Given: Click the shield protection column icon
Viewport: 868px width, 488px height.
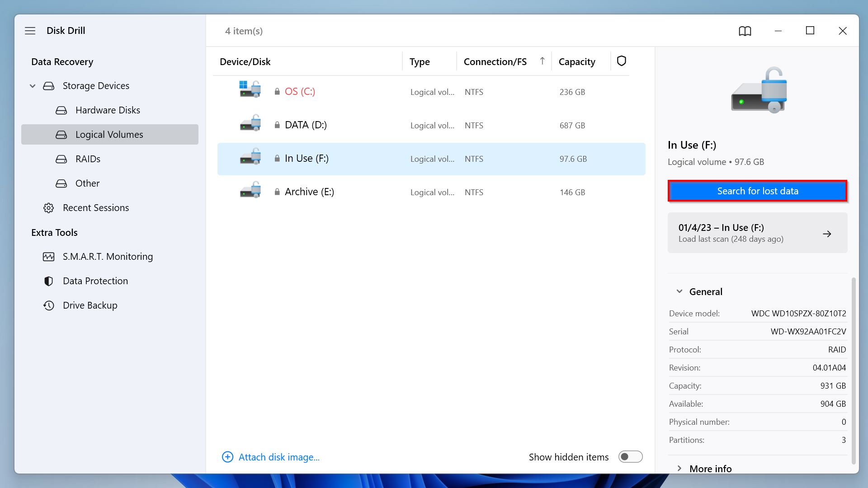Looking at the screenshot, I should click(621, 61).
